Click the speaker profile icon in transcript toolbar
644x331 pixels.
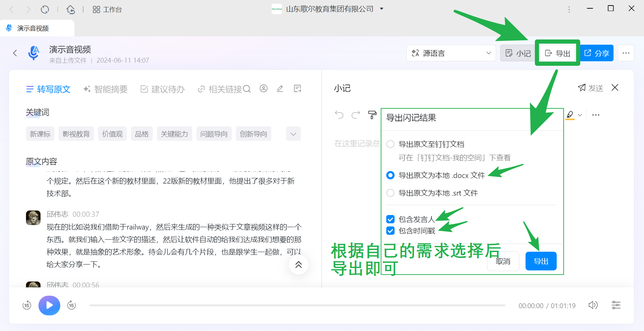pyautogui.click(x=264, y=89)
